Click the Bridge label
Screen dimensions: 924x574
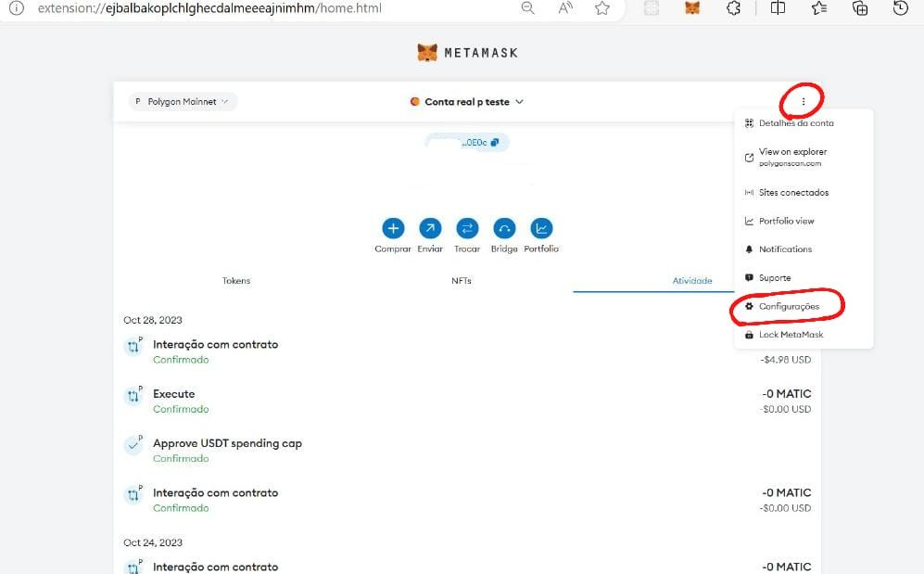tap(504, 249)
